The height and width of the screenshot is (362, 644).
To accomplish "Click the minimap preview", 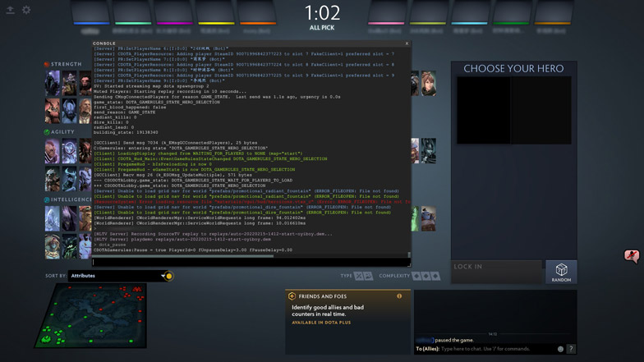I will click(90, 315).
